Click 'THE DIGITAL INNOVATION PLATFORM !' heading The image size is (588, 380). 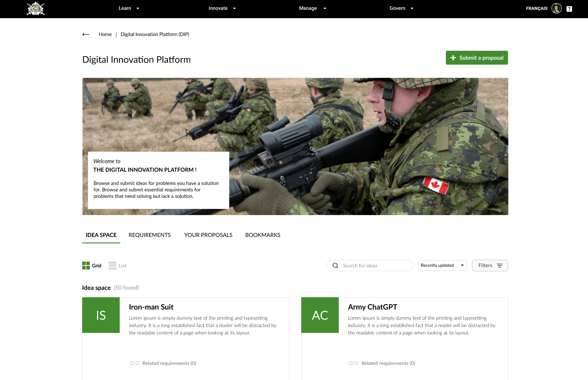point(145,170)
